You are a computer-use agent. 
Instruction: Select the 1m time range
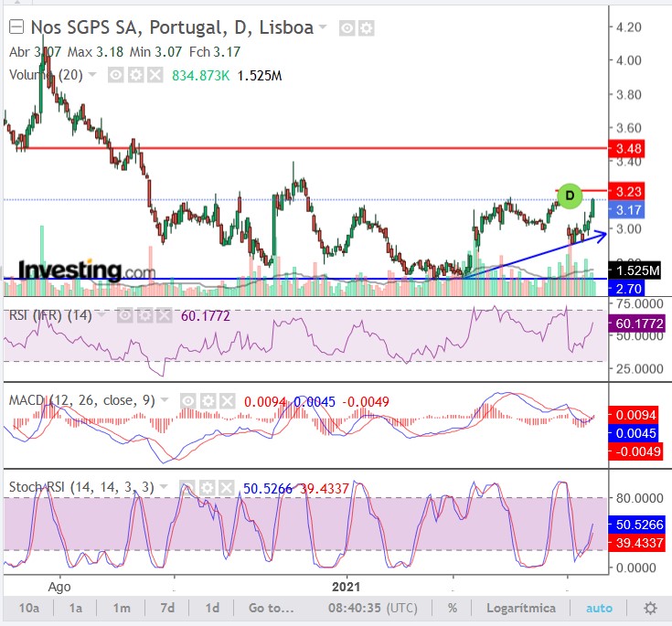(x=122, y=608)
